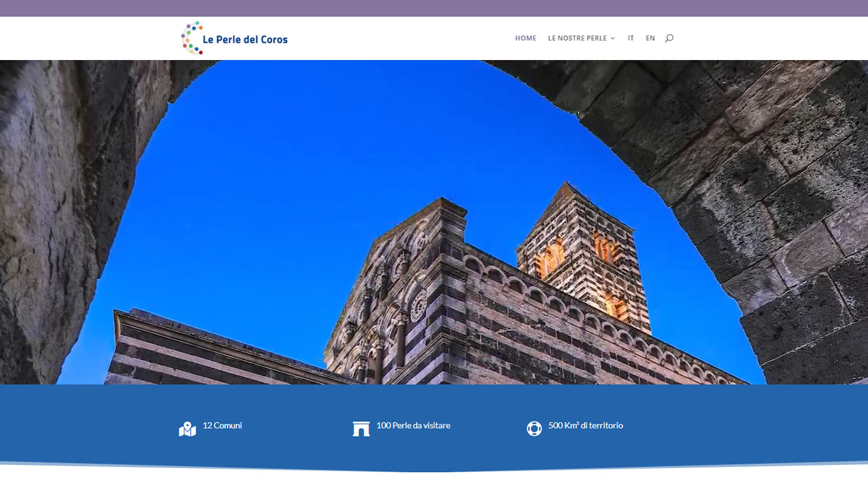The height and width of the screenshot is (488, 868).
Task: Click the colorful dots logo icon
Action: [191, 38]
